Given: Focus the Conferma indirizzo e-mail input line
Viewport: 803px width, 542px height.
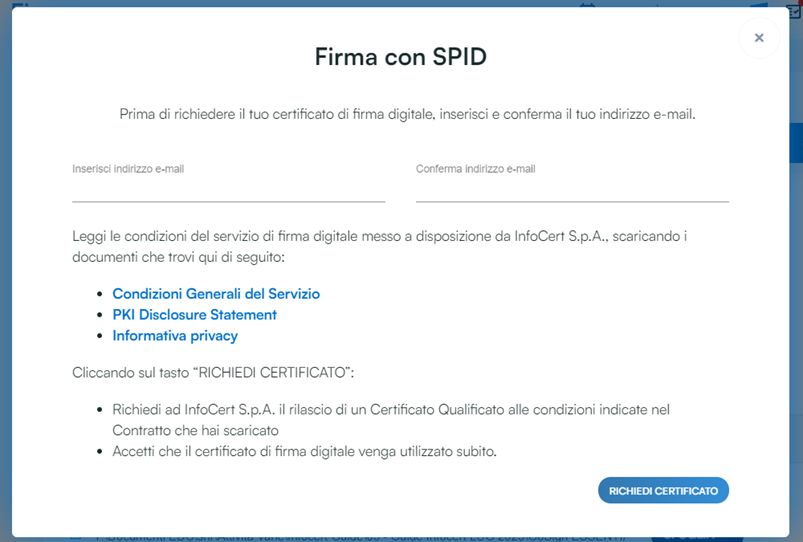Looking at the screenshot, I should [572, 190].
